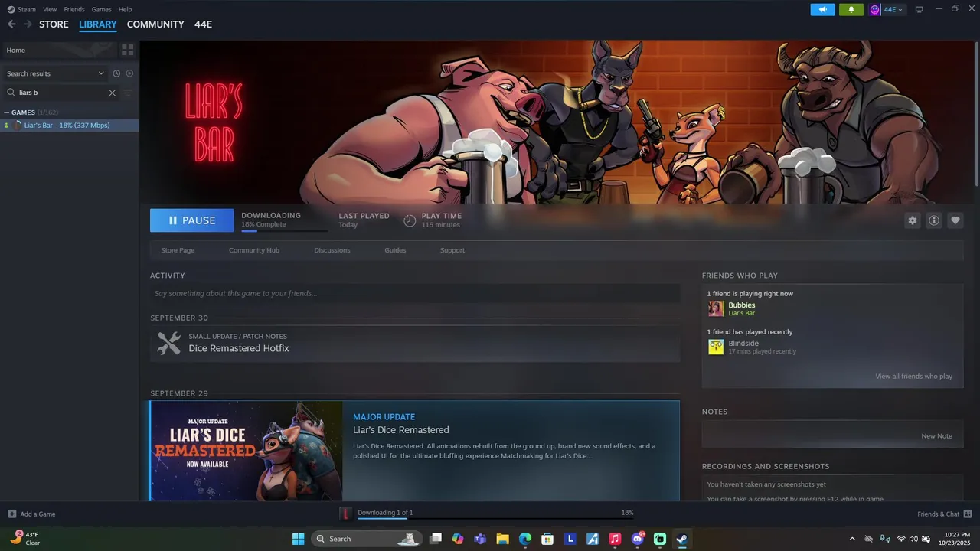Open game settings gear icon
980x551 pixels.
[x=912, y=220]
